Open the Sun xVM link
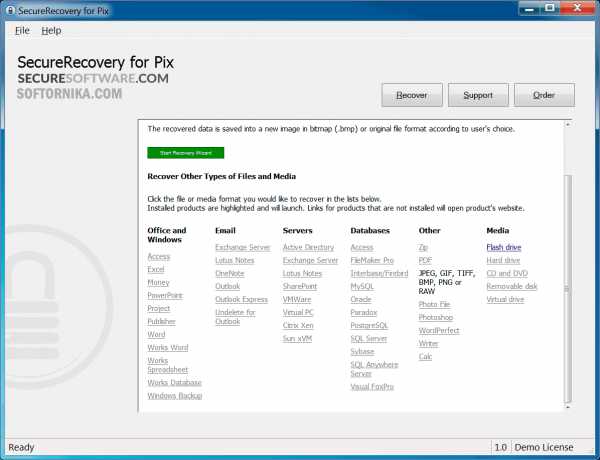The height and width of the screenshot is (460, 600). click(x=297, y=338)
